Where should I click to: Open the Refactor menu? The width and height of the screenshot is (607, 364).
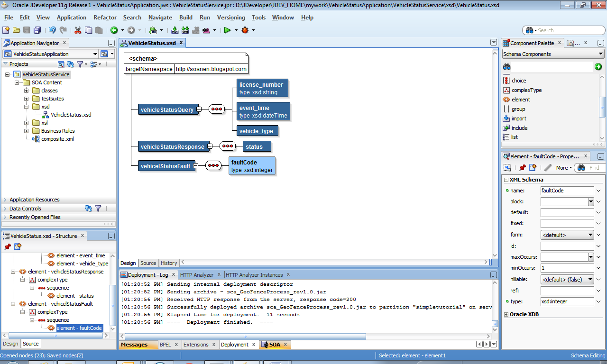(105, 18)
